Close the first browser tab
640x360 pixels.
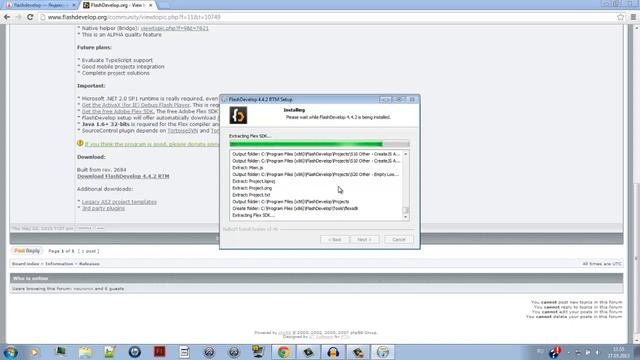point(74,5)
